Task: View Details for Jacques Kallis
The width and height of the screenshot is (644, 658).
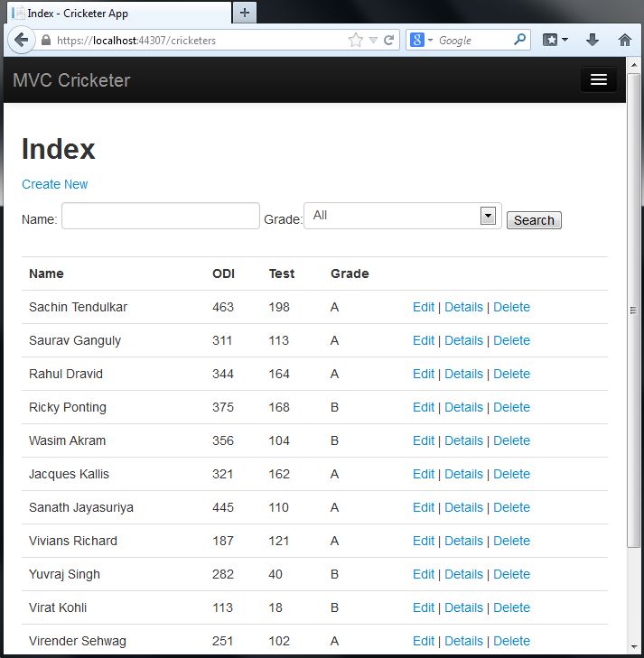Action: [463, 474]
